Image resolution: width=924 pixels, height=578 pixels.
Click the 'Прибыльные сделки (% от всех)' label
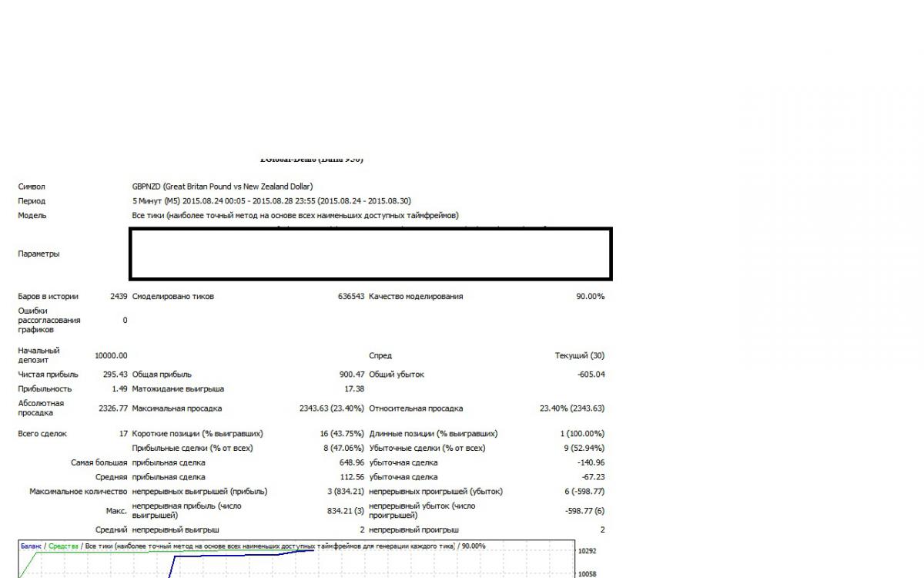point(192,449)
